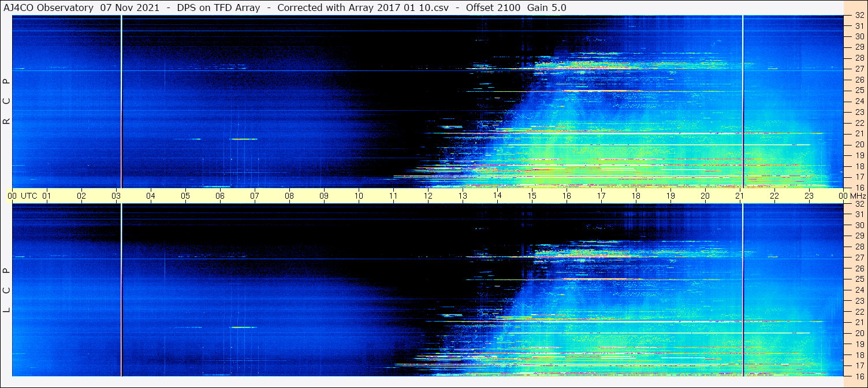Select the 'Gain 5.0' header value

point(547,8)
